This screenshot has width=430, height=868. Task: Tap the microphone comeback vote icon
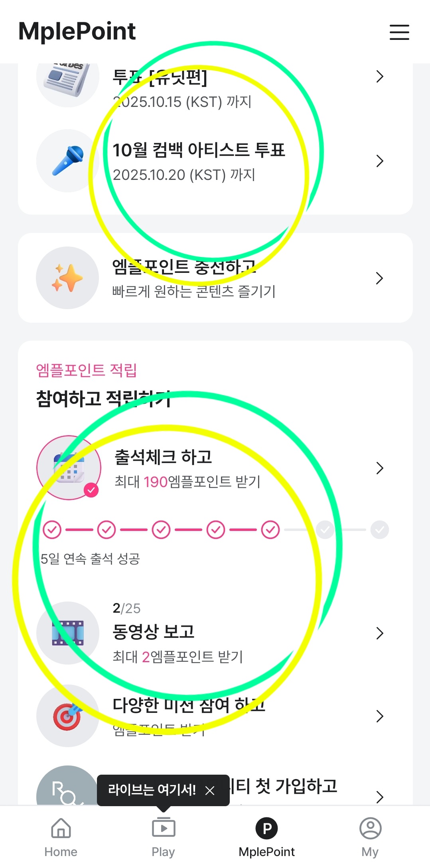[68, 161]
